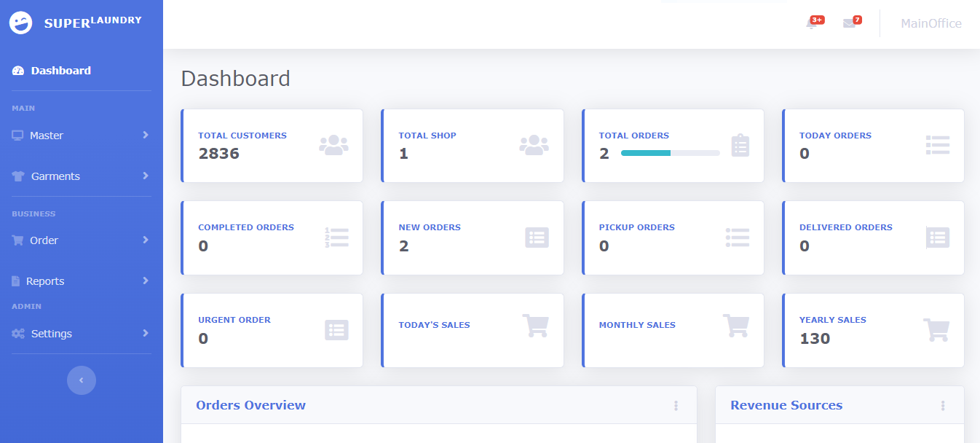Image resolution: width=980 pixels, height=443 pixels.
Task: Click the TODAY'S SALES label
Action: pos(435,325)
